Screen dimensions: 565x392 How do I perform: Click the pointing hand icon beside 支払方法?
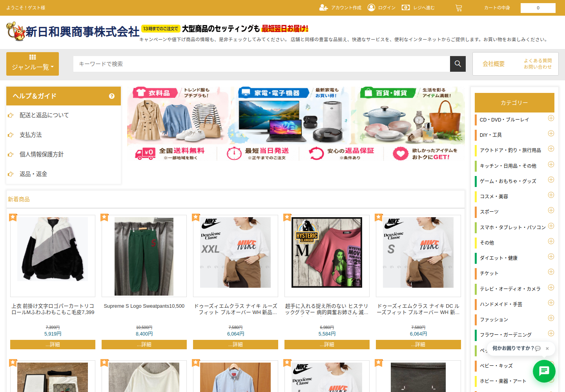11,135
